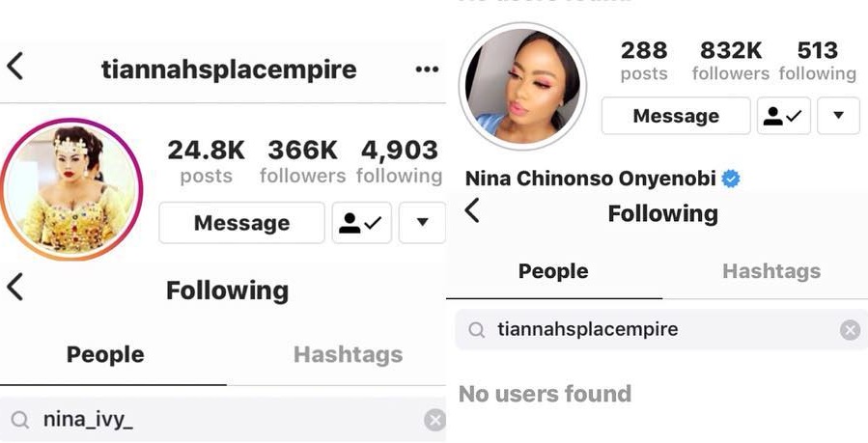
Task: Open Nina's 832K followers list
Action: tap(731, 61)
